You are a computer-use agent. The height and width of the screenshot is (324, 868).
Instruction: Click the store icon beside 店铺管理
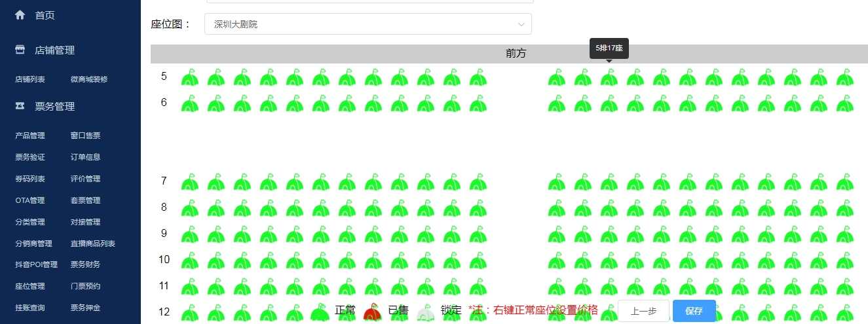tap(20, 50)
